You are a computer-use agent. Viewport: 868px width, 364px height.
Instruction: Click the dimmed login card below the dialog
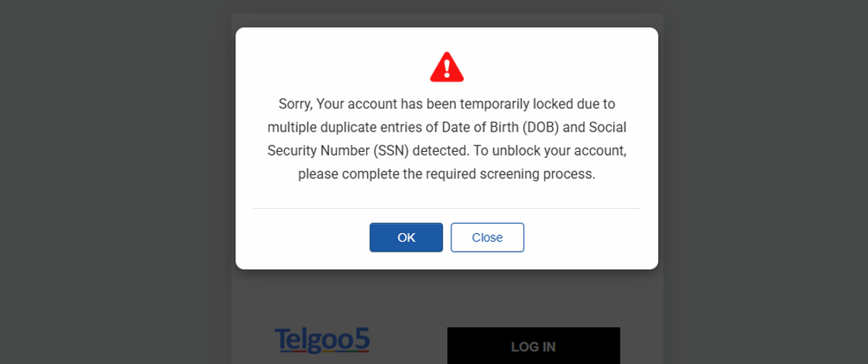click(447, 299)
